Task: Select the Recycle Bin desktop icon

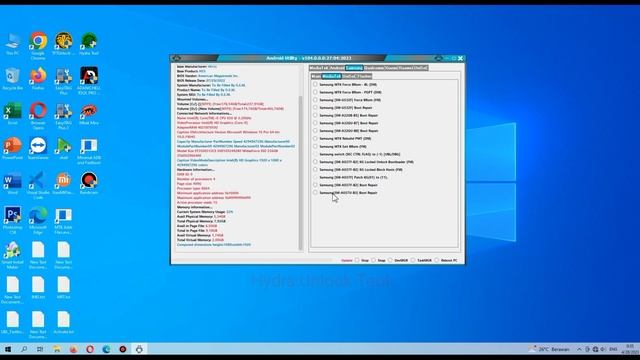Action: 13,78
